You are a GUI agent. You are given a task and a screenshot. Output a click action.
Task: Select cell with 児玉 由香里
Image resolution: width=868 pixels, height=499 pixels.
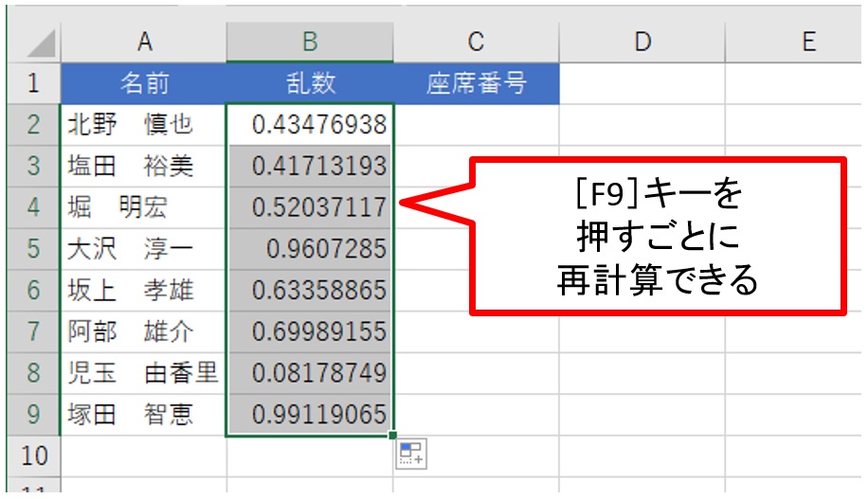coord(144,373)
